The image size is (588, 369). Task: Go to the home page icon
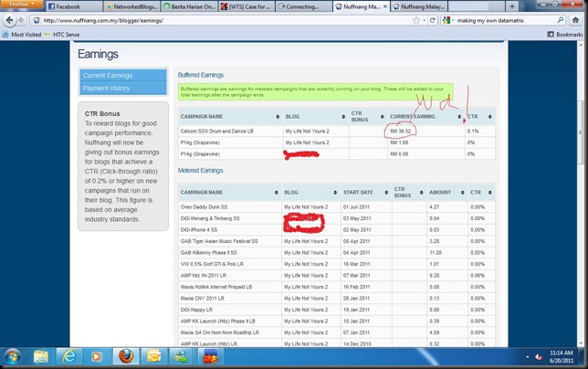tap(575, 20)
